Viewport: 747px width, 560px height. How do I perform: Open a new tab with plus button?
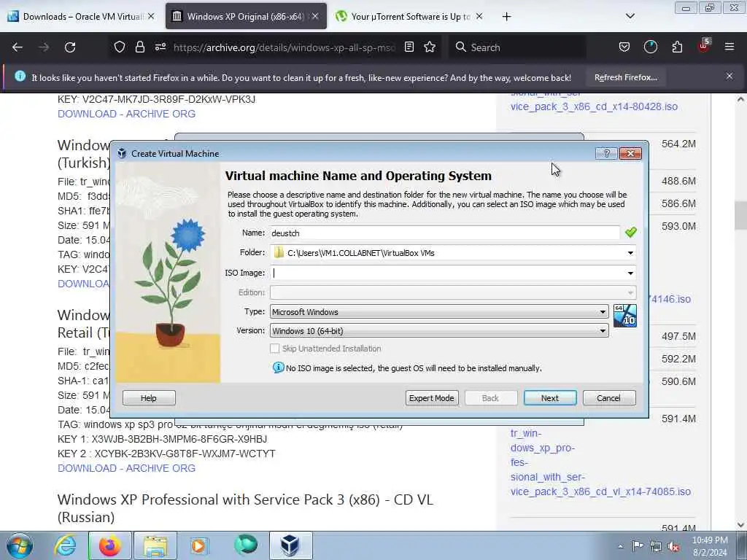(506, 17)
